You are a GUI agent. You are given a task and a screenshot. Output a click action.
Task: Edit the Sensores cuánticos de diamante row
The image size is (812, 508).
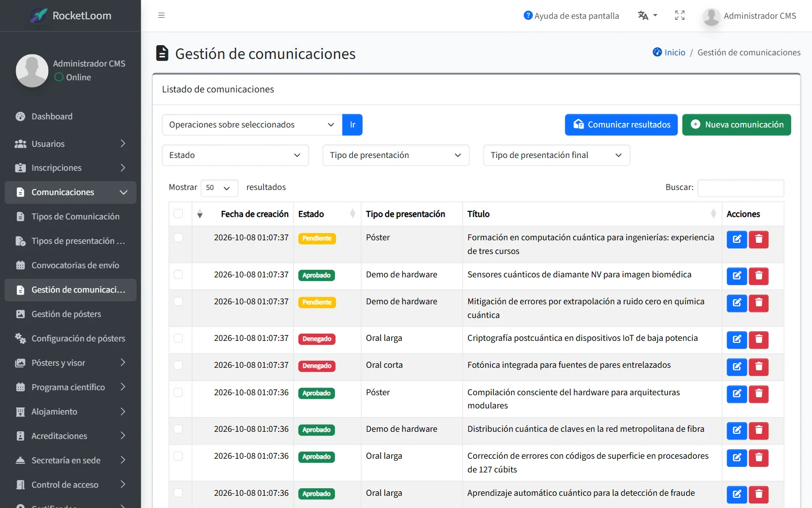click(x=737, y=276)
